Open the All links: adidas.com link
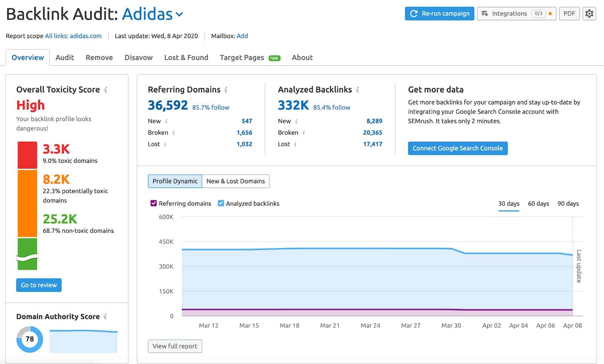Image resolution: width=604 pixels, height=364 pixels. pyautogui.click(x=73, y=36)
